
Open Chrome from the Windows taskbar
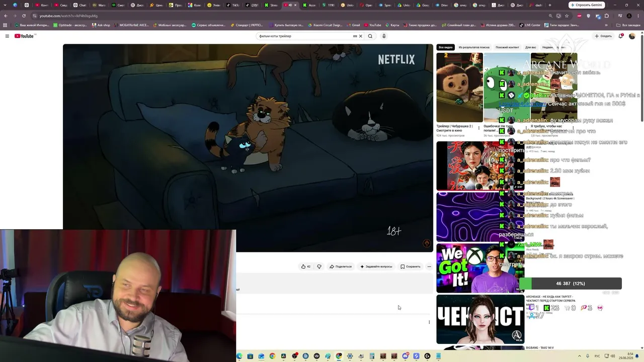click(x=272, y=356)
